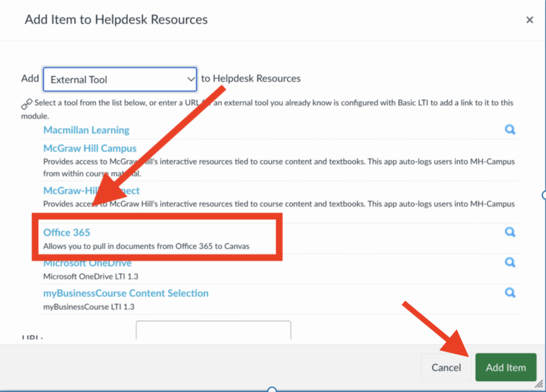Choose Microsoft OneDrive from the tool list

pos(87,262)
